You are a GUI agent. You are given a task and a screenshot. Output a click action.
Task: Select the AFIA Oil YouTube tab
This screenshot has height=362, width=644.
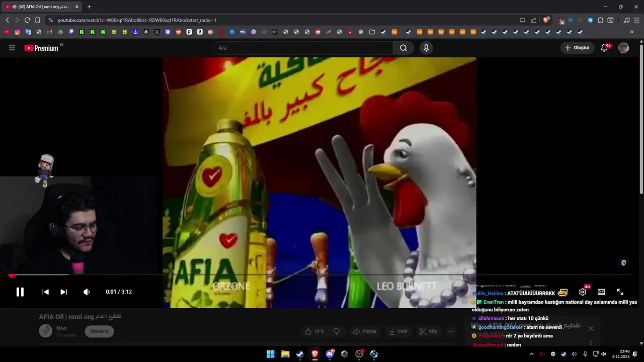(41, 7)
